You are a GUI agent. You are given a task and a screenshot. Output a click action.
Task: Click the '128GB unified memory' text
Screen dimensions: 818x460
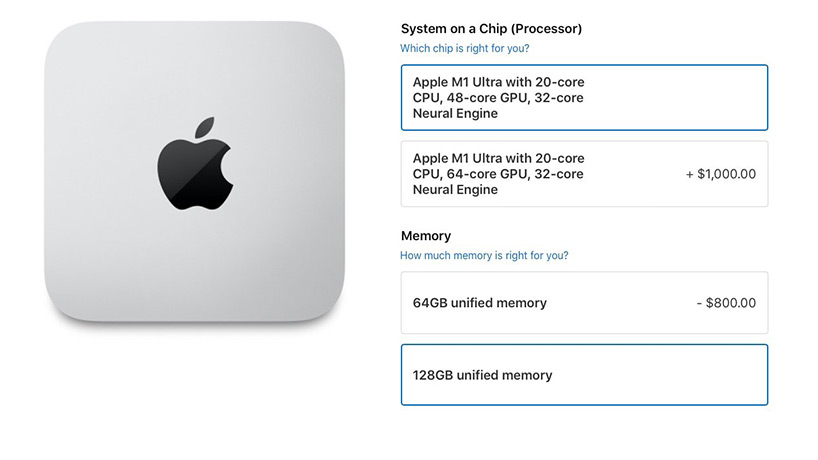point(482,376)
